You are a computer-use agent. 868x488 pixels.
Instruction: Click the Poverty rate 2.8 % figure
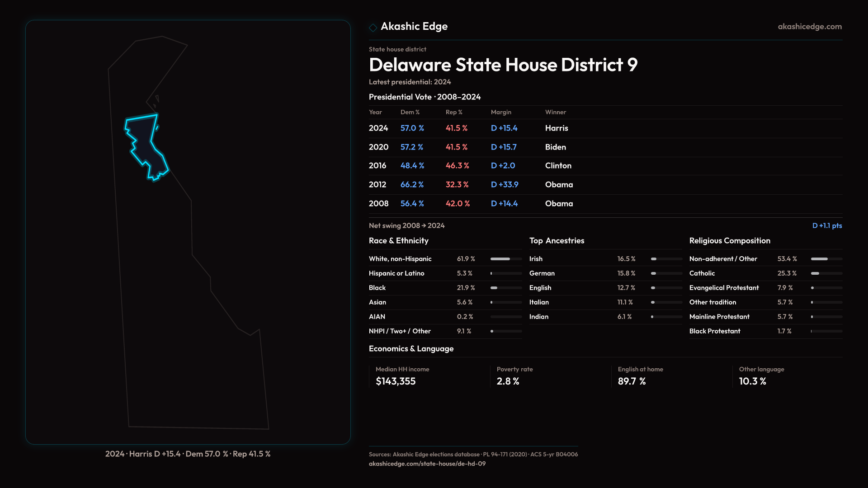pyautogui.click(x=508, y=381)
